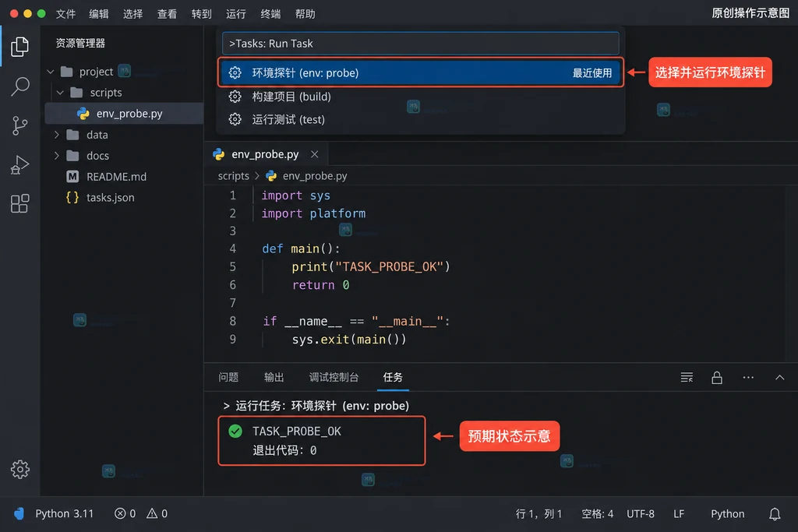Open the Manage gear in activity bar
The height and width of the screenshot is (532, 798).
19,469
